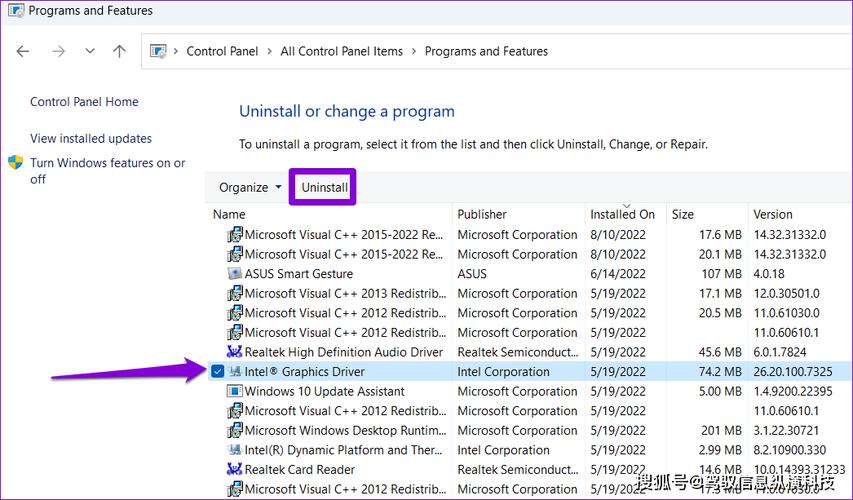The width and height of the screenshot is (853, 500).
Task: Click the 107 MB size cell
Action: coord(721,274)
